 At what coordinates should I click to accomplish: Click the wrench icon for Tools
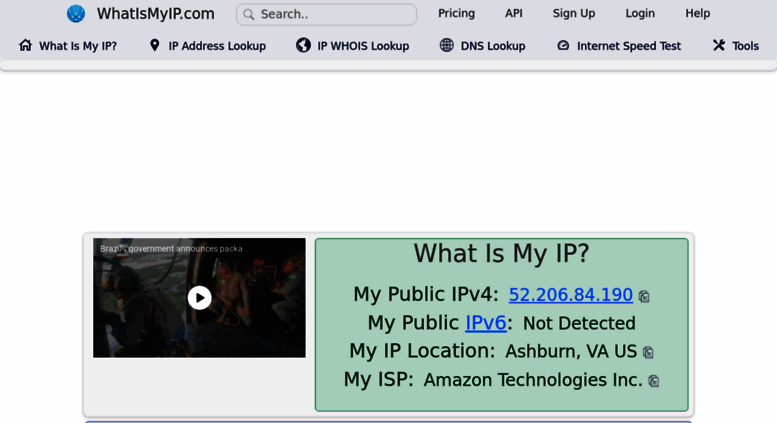coord(719,45)
